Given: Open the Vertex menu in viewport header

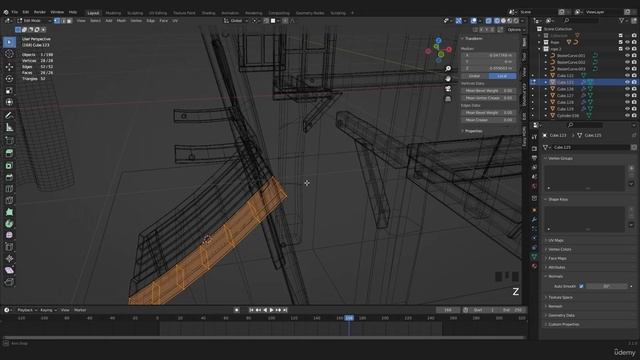Looking at the screenshot, I should 136,20.
